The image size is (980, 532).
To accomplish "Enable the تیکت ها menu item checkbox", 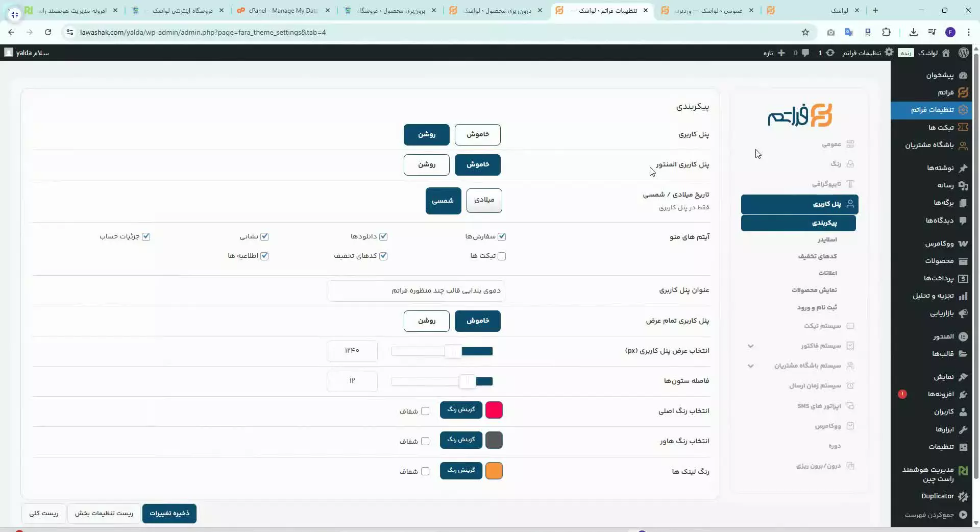I will (x=502, y=256).
